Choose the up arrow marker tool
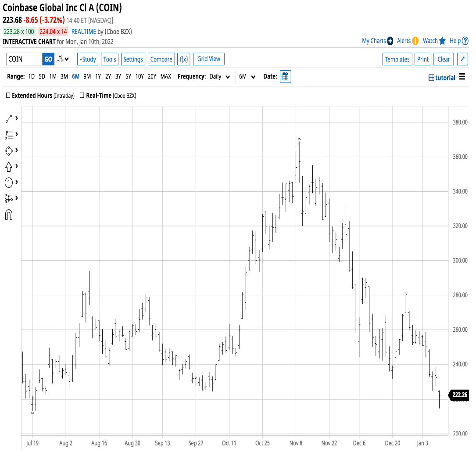The height and width of the screenshot is (452, 476). coord(9,167)
